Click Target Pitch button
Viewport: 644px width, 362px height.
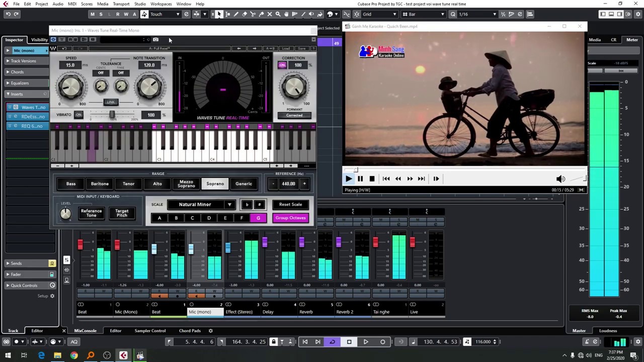[122, 213]
